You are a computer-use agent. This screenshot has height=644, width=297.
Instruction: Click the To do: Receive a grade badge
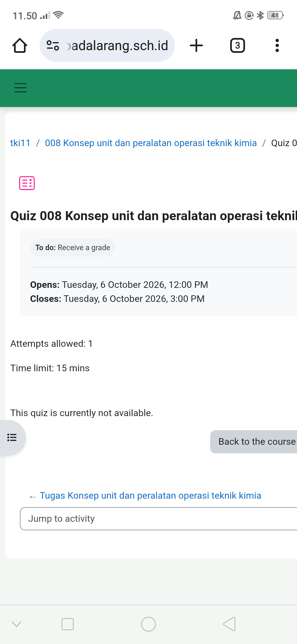click(x=73, y=248)
